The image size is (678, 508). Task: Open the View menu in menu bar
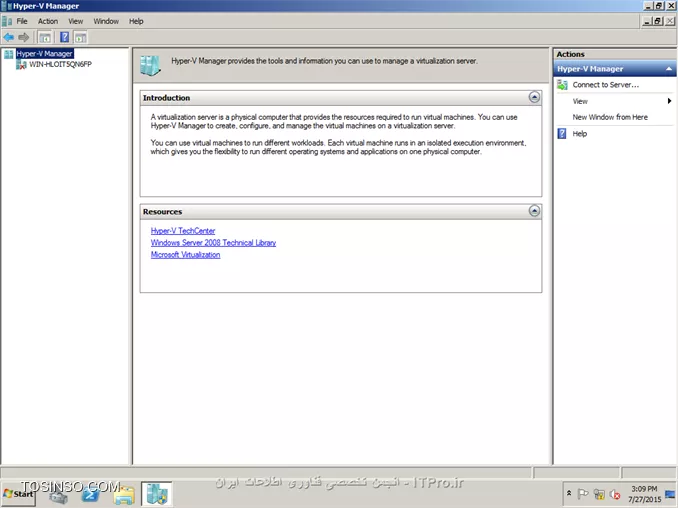[x=76, y=21]
